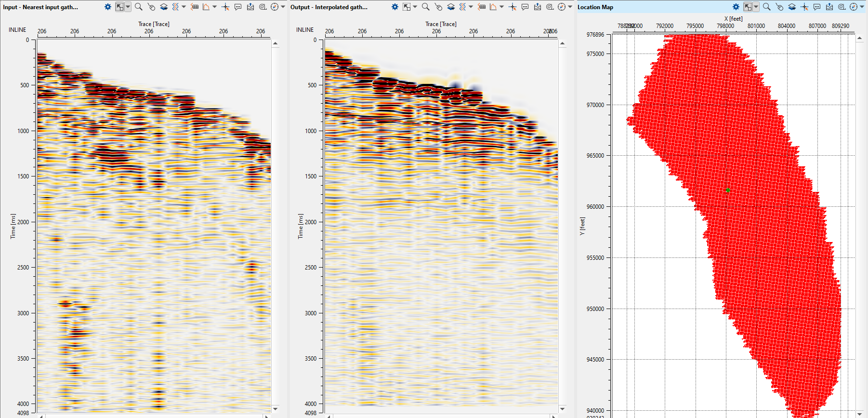
Task: Select the Input - Nearest input gather title
Action: pyautogui.click(x=40, y=7)
